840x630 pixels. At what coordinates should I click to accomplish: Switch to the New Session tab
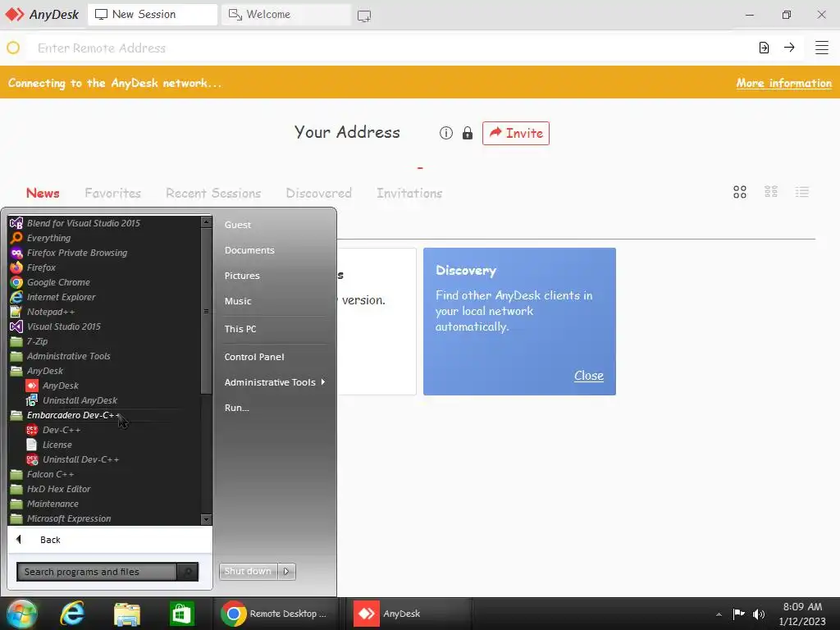point(152,15)
